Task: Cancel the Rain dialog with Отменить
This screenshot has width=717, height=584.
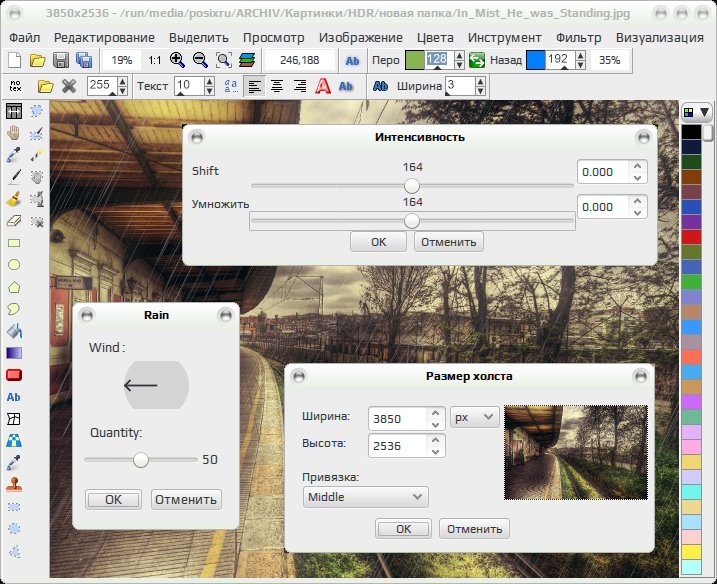Action: pyautogui.click(x=186, y=499)
